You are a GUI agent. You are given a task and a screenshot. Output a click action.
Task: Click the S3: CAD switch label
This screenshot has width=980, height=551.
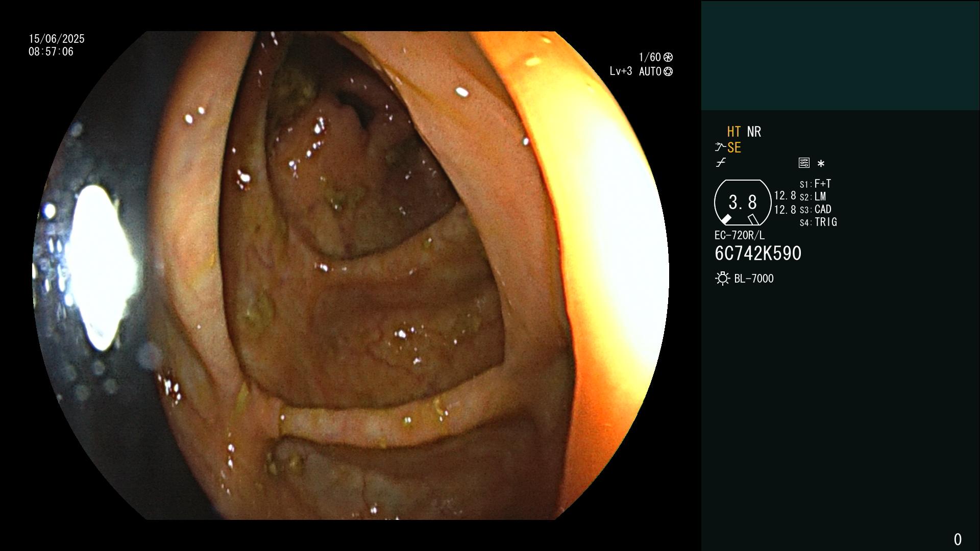[x=816, y=209]
